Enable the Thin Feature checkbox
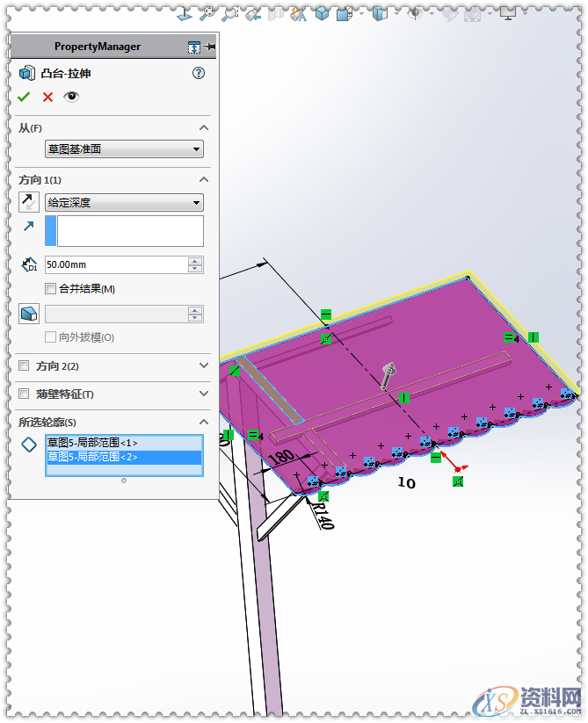Image resolution: width=588 pixels, height=723 pixels. click(24, 394)
